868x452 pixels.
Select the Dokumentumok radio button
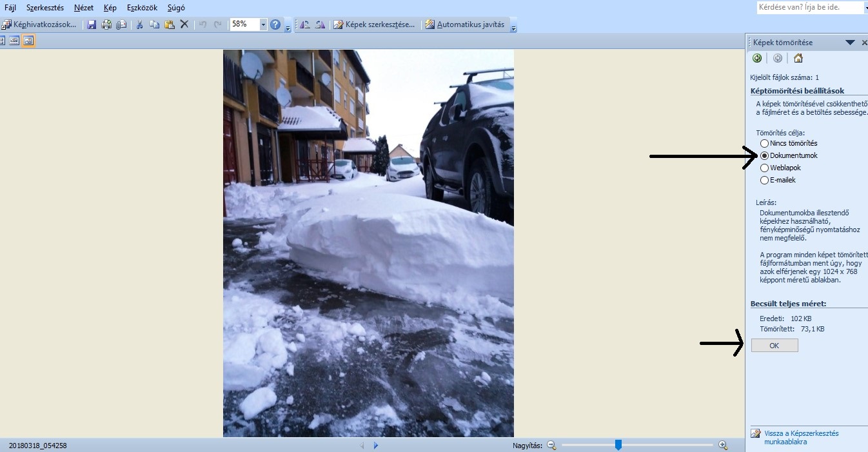coord(765,155)
